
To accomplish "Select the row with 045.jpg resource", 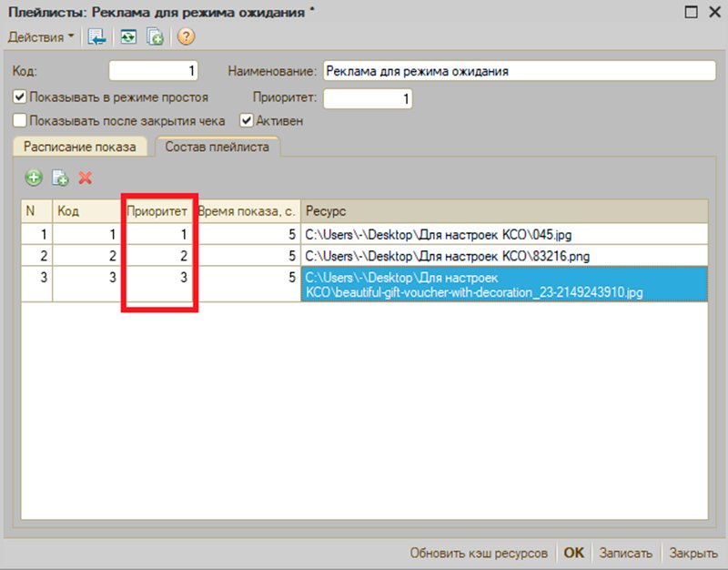I will pos(365,234).
